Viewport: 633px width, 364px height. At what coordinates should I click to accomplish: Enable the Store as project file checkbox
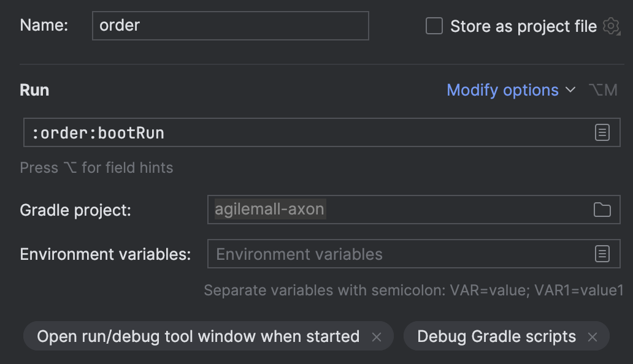pyautogui.click(x=434, y=26)
